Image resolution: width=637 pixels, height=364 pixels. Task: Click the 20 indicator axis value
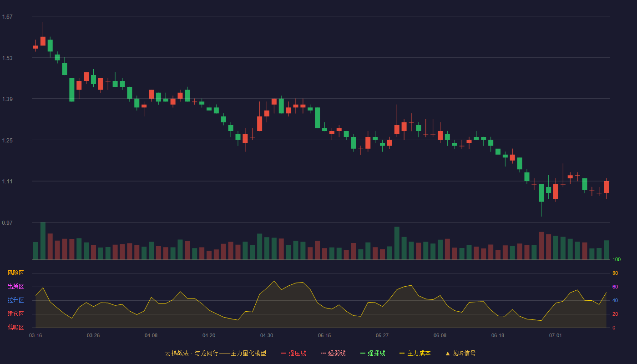pos(615,314)
